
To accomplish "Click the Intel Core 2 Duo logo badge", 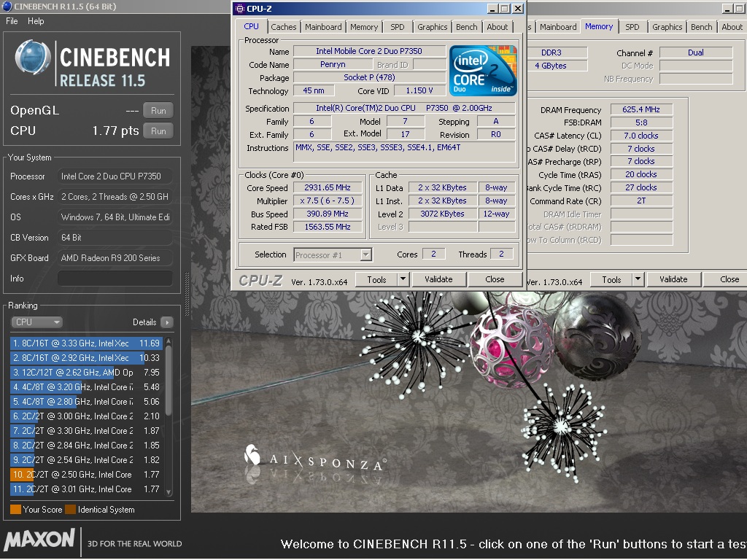I will point(483,71).
